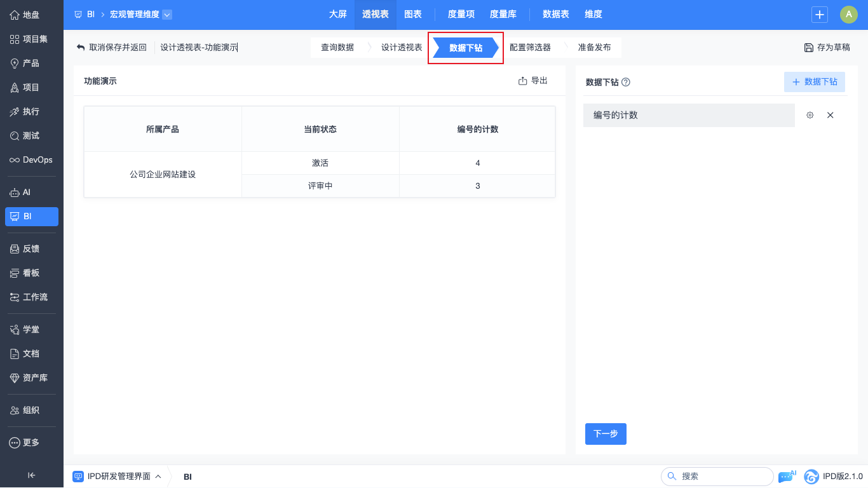
Task: Click the 下一步 button
Action: (x=606, y=434)
